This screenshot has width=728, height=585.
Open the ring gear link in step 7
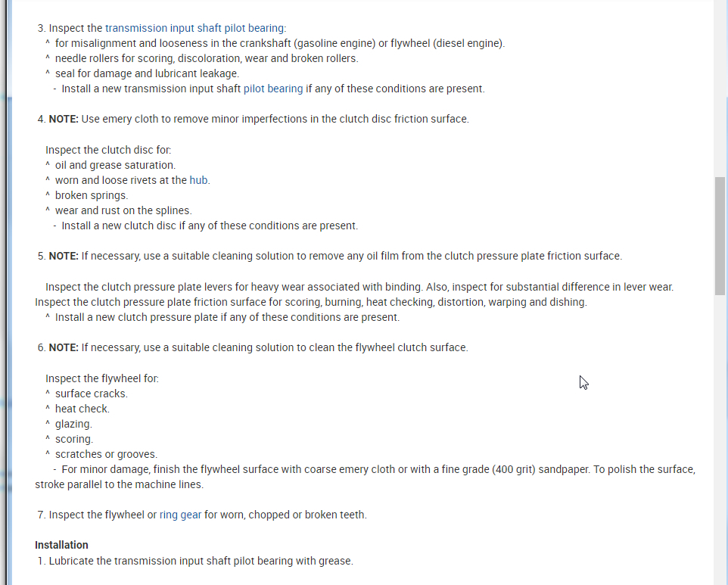click(x=180, y=515)
